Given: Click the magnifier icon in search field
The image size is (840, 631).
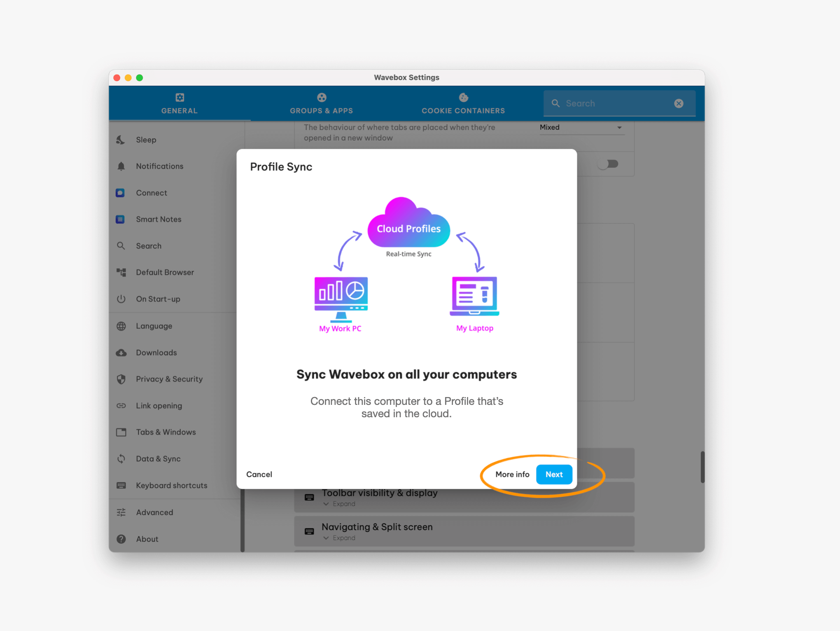Looking at the screenshot, I should pos(556,103).
